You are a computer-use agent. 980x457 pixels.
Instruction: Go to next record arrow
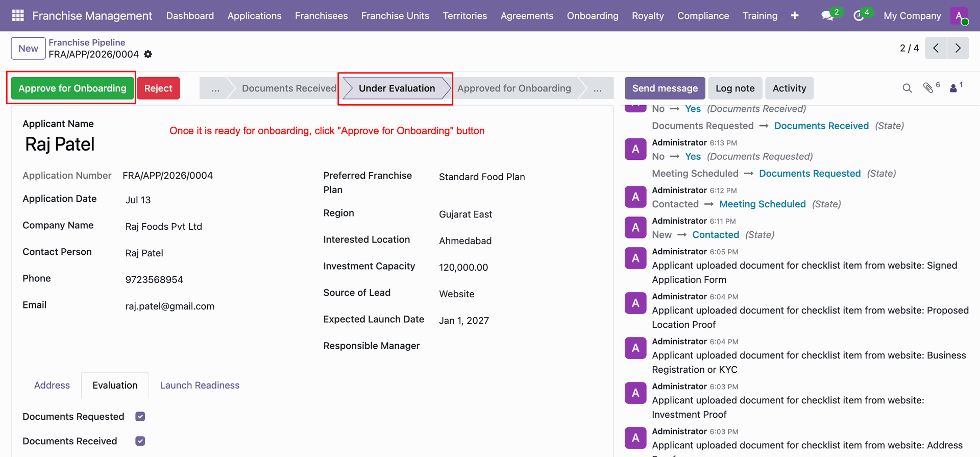958,48
